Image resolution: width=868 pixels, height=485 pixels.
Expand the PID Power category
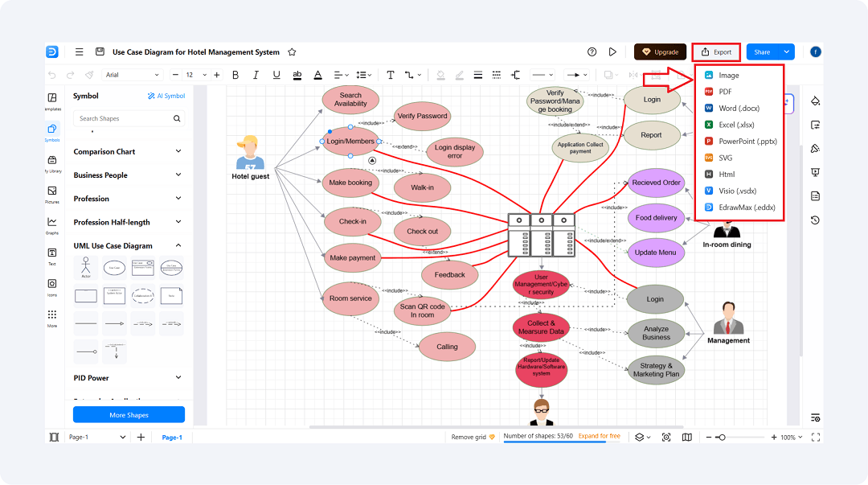coord(128,378)
